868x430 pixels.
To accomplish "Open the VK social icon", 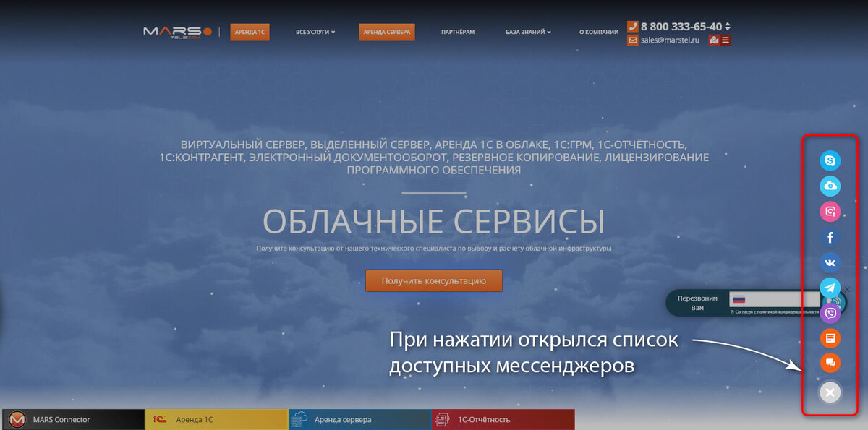I will click(830, 262).
